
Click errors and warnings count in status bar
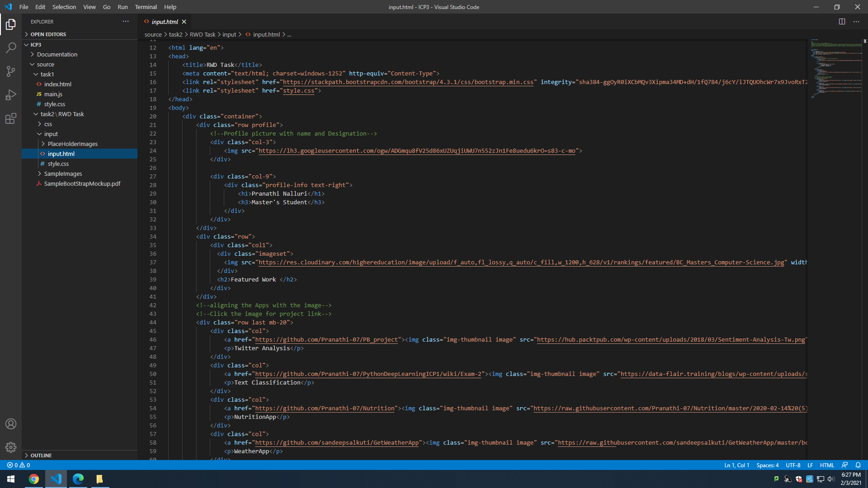pyautogui.click(x=19, y=465)
